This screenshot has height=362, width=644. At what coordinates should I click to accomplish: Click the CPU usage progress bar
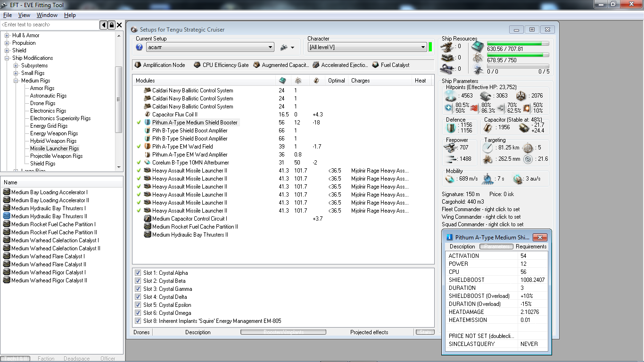tap(518, 43)
